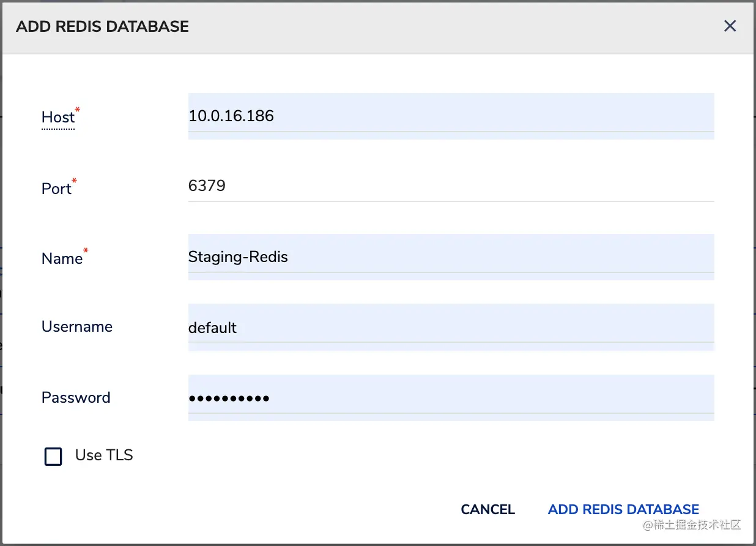This screenshot has width=756, height=546.
Task: Click the red asterisk beside Port
Action: [x=75, y=181]
